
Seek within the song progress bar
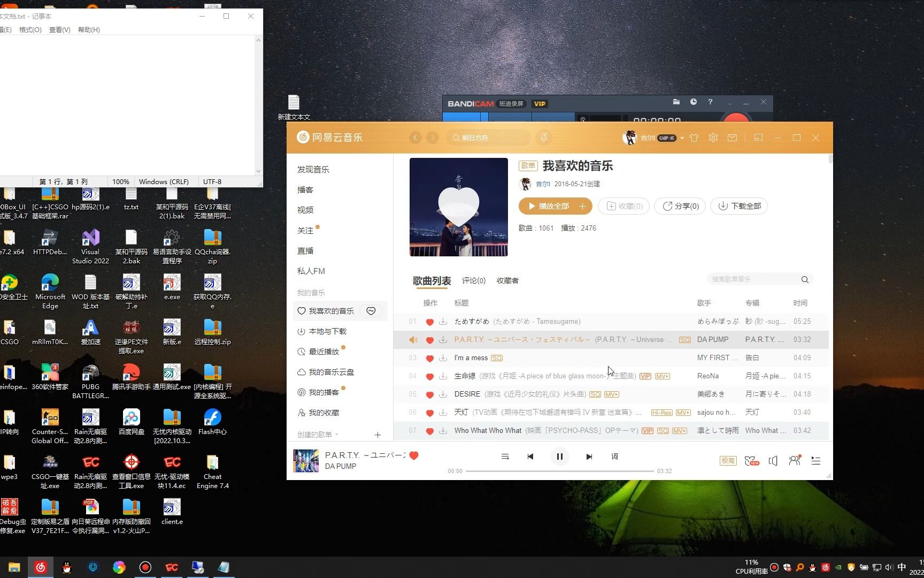pyautogui.click(x=559, y=471)
